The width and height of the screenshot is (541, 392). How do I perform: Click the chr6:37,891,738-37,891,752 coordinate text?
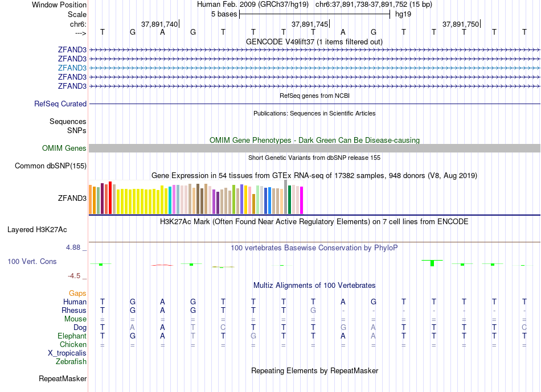click(374, 5)
